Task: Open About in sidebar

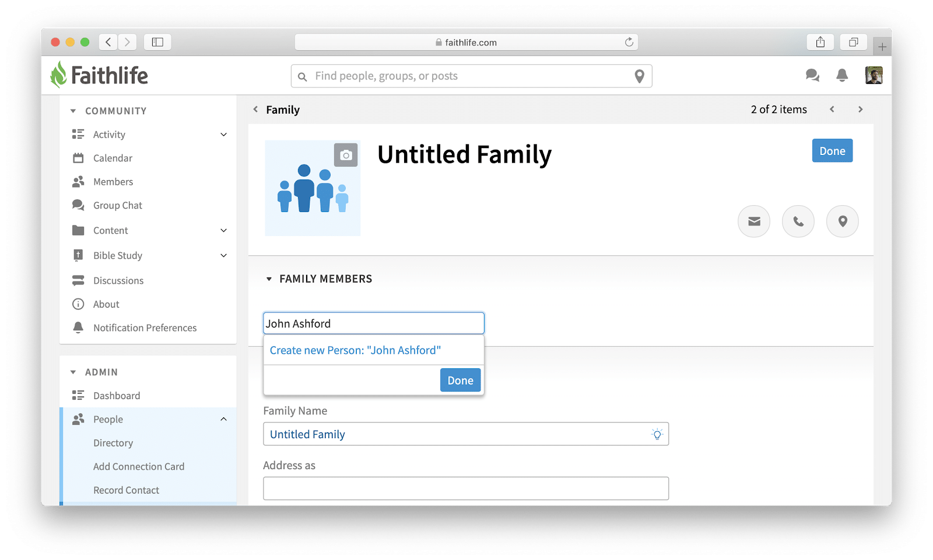Action: [x=106, y=304]
